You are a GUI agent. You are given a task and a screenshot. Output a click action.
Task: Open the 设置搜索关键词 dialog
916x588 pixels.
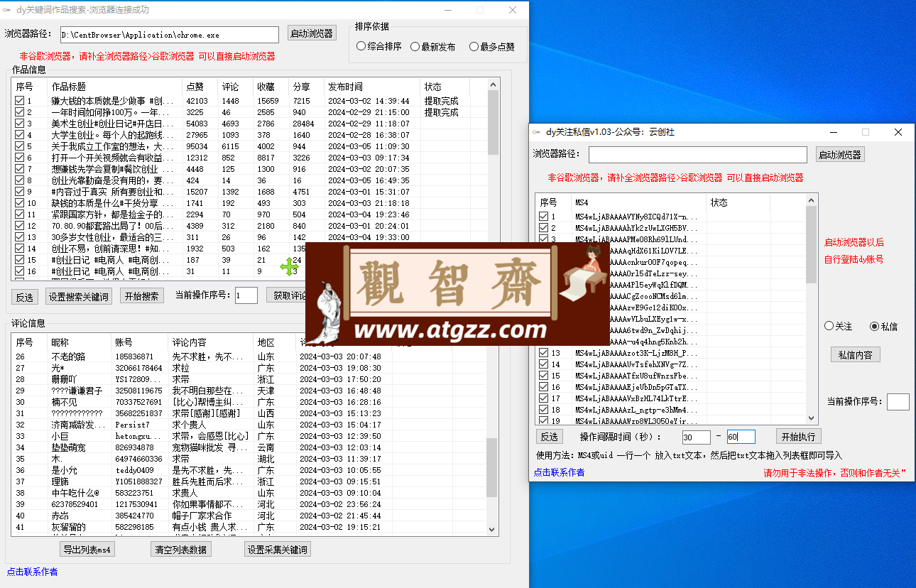pyautogui.click(x=79, y=296)
